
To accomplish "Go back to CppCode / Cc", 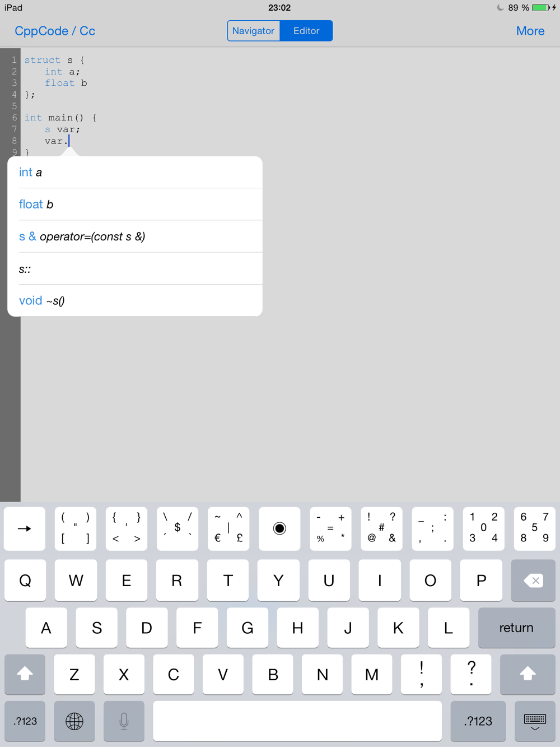I will (x=55, y=31).
